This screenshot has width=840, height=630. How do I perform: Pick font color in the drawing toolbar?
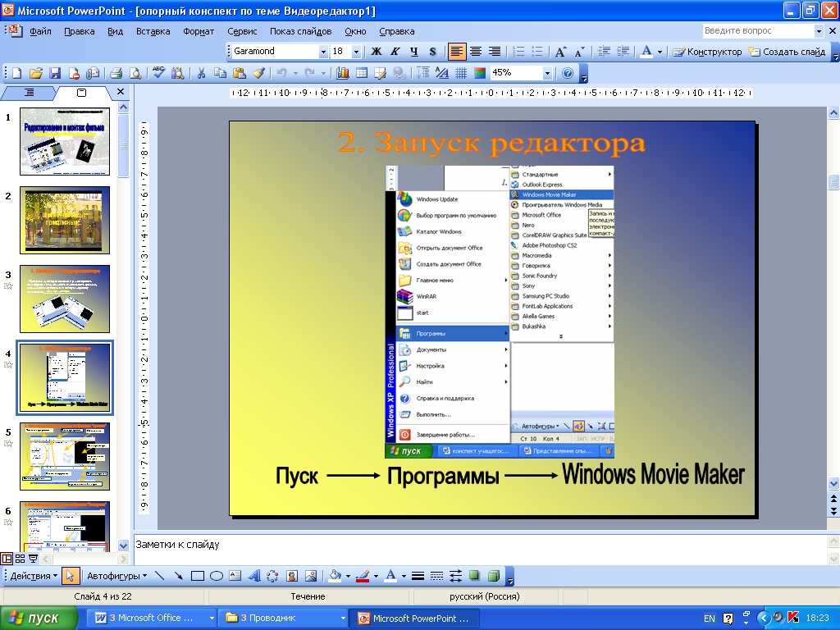pos(391,576)
